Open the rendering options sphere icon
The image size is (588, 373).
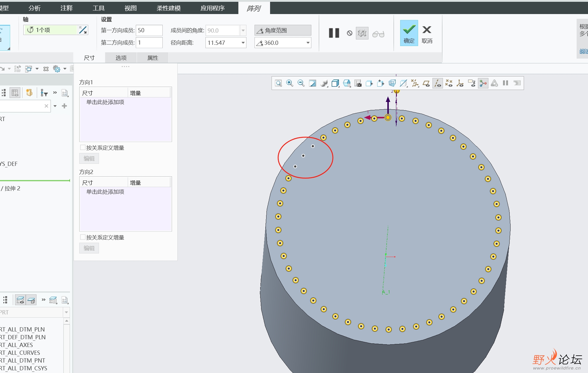click(324, 83)
